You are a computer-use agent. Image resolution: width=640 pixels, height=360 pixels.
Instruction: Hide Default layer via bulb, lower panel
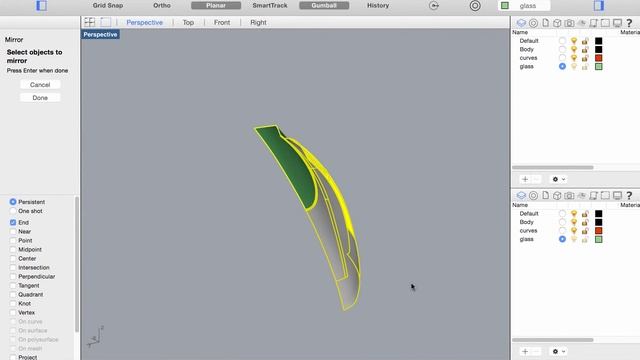point(574,213)
